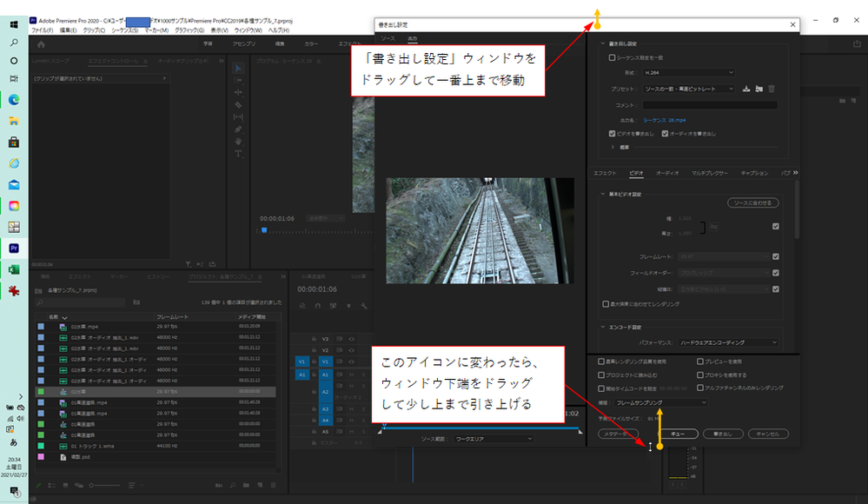This screenshot has width=868, height=504.
Task: Collapse the '基本ビデオ設定' section
Action: coord(603,195)
